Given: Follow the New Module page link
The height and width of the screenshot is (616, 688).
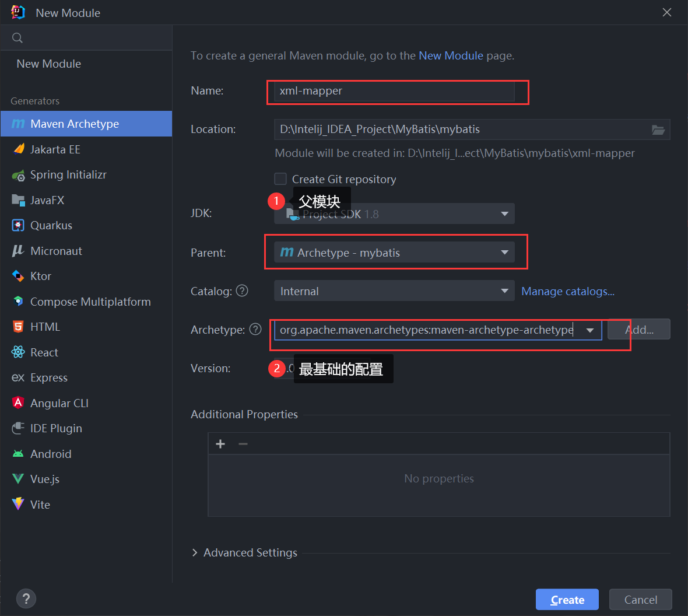Looking at the screenshot, I should click(x=451, y=56).
